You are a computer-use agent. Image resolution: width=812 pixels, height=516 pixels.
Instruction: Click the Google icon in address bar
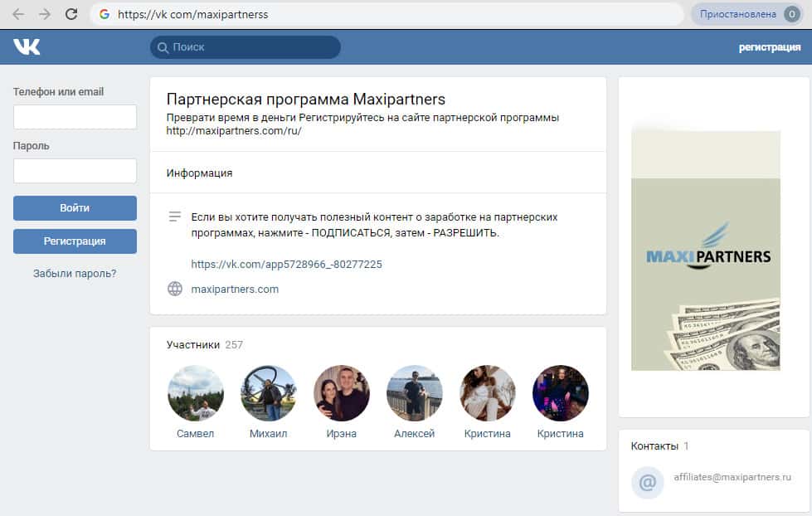click(x=104, y=14)
